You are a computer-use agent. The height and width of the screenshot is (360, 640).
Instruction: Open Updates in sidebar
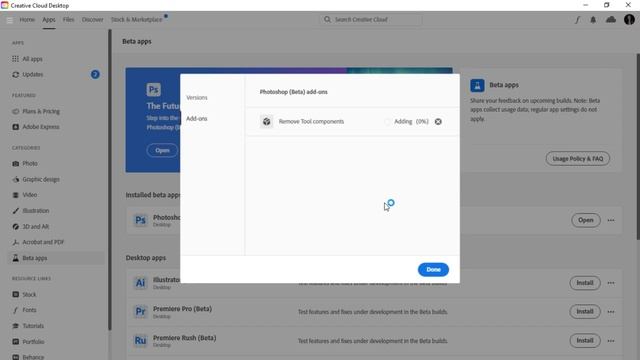(x=33, y=74)
